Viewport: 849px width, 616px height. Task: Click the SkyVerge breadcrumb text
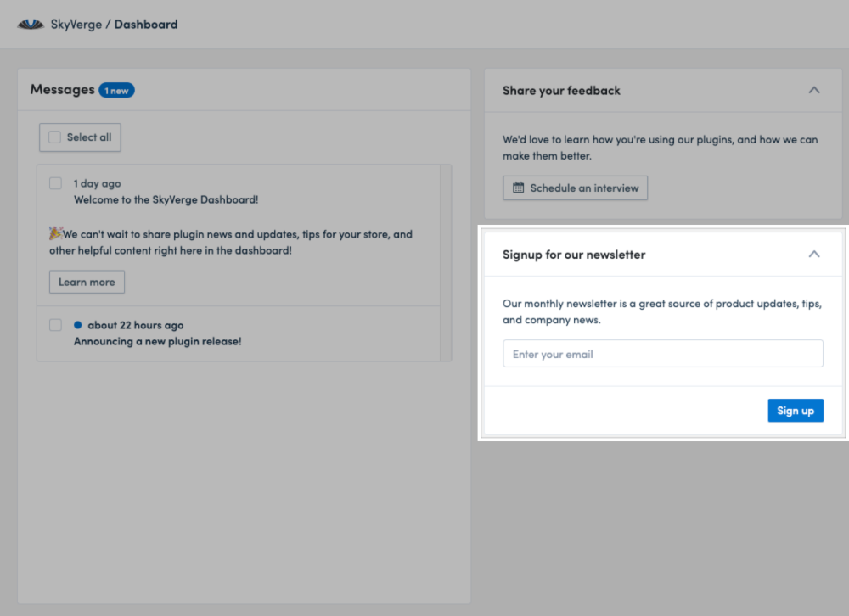click(76, 25)
